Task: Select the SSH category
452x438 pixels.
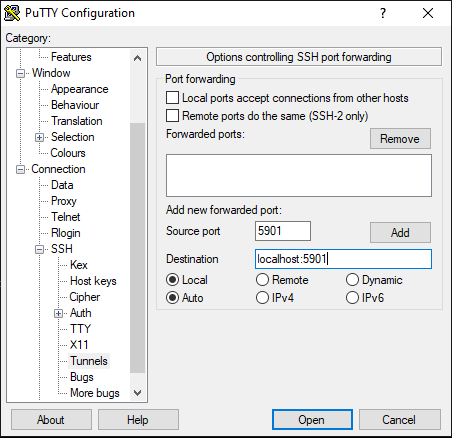Action: 62,249
